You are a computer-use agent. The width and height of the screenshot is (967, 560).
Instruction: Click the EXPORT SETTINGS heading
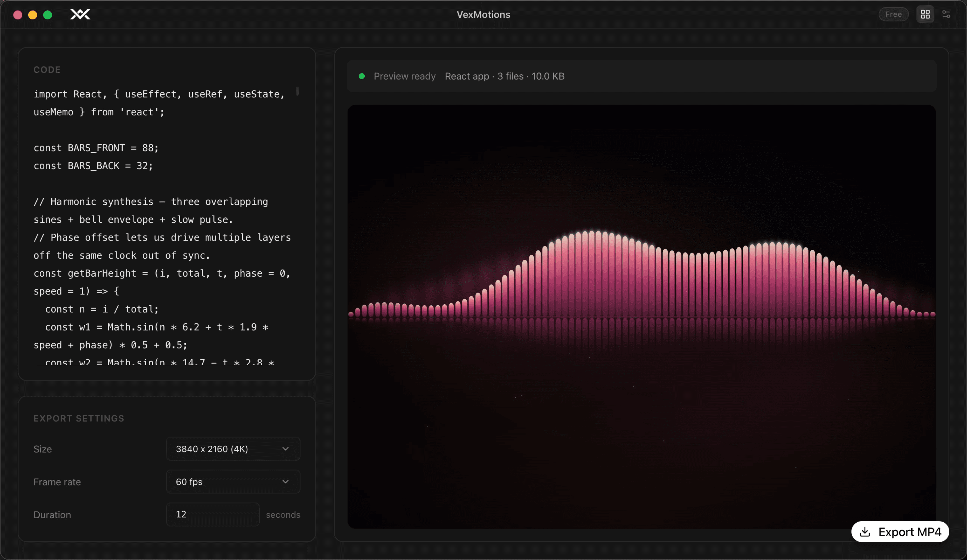tap(79, 418)
